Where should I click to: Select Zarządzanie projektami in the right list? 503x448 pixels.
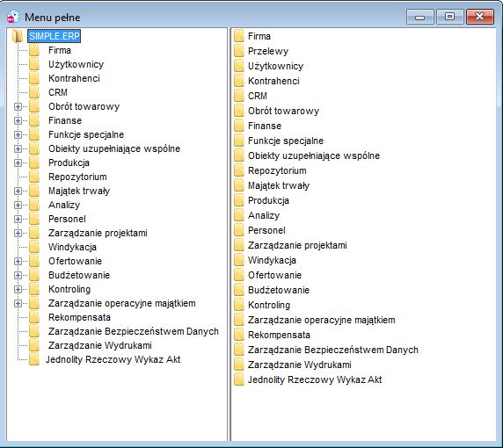297,245
